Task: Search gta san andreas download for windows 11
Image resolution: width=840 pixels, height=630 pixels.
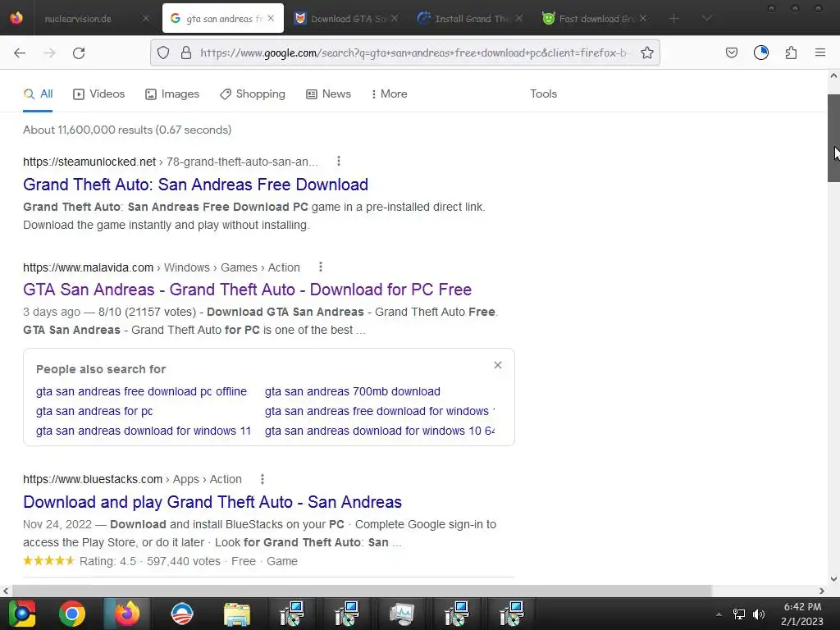Action: (144, 431)
